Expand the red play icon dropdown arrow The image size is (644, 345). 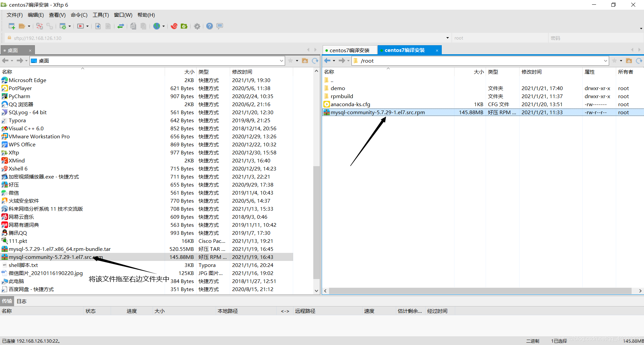pos(87,26)
